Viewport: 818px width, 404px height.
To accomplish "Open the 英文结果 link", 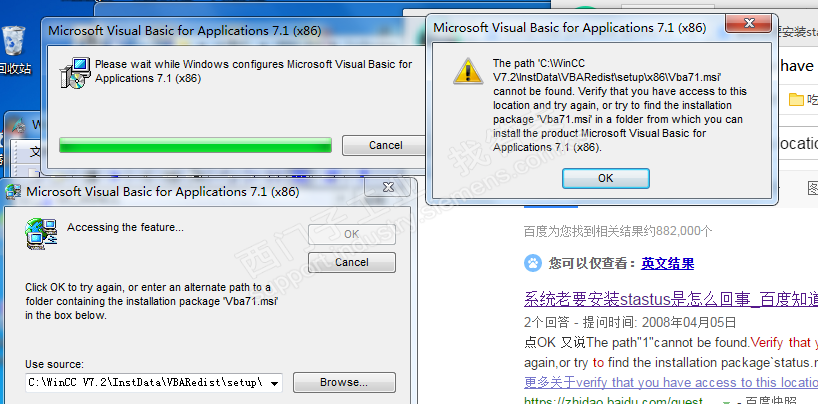I will point(667,264).
